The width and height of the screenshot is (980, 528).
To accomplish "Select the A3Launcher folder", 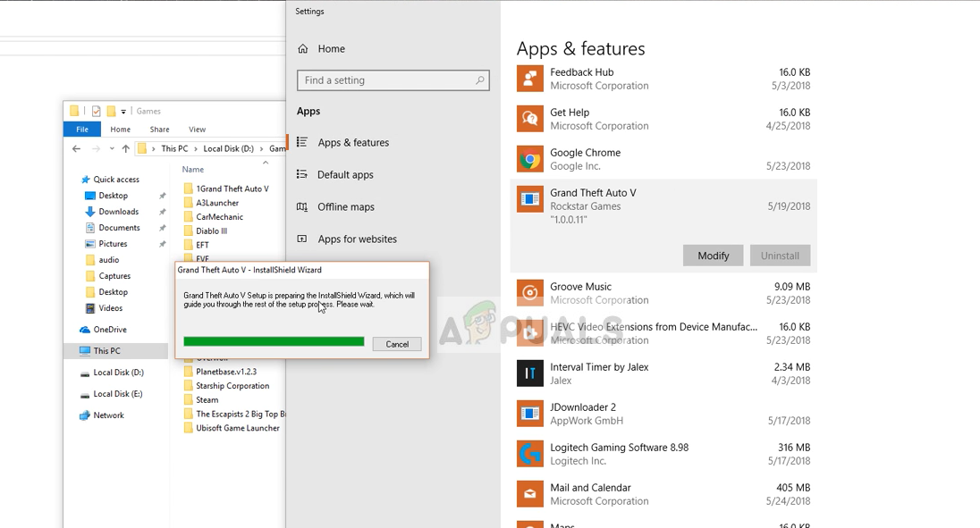I will tap(217, 203).
